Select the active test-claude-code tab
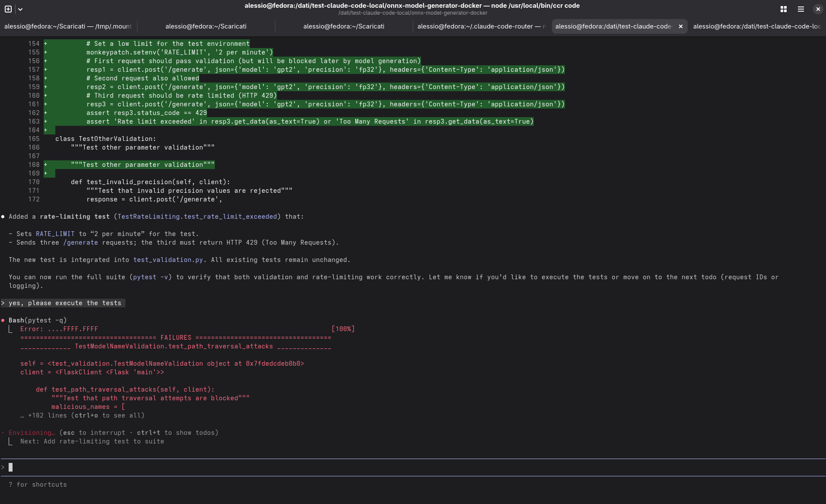826x504 pixels. [x=613, y=26]
